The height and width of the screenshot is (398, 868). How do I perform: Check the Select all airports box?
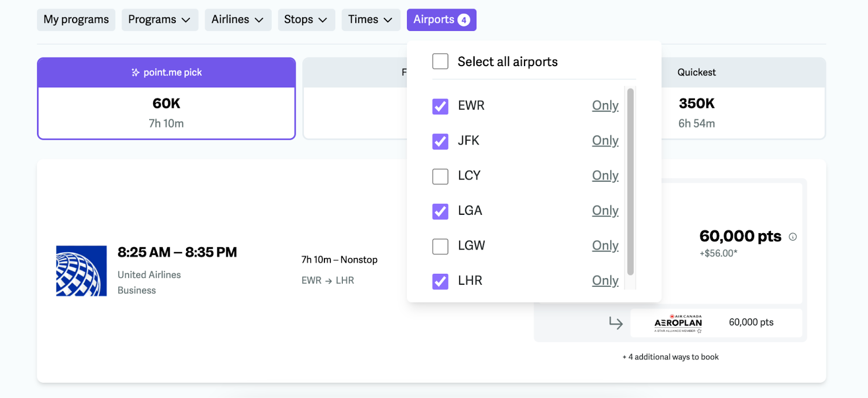441,61
